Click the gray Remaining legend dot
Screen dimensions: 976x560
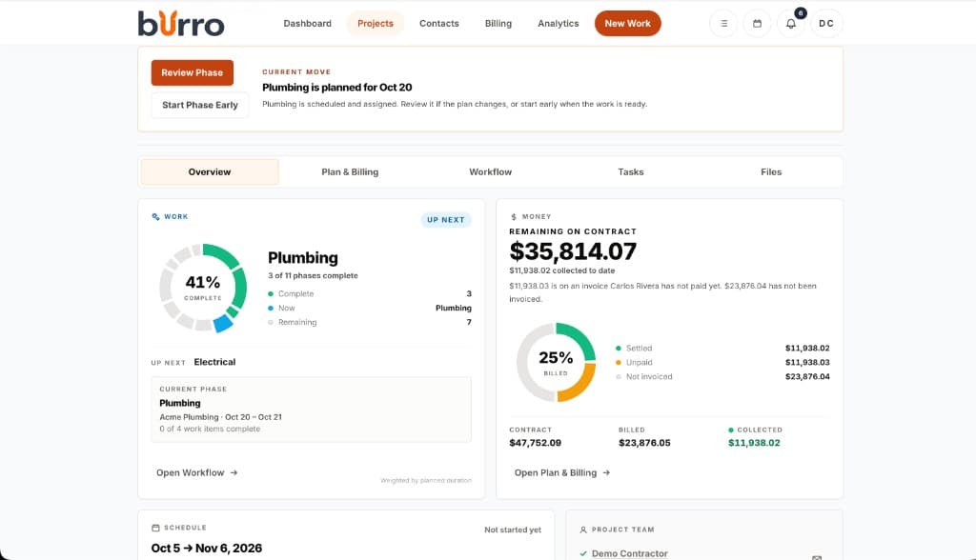(x=271, y=322)
